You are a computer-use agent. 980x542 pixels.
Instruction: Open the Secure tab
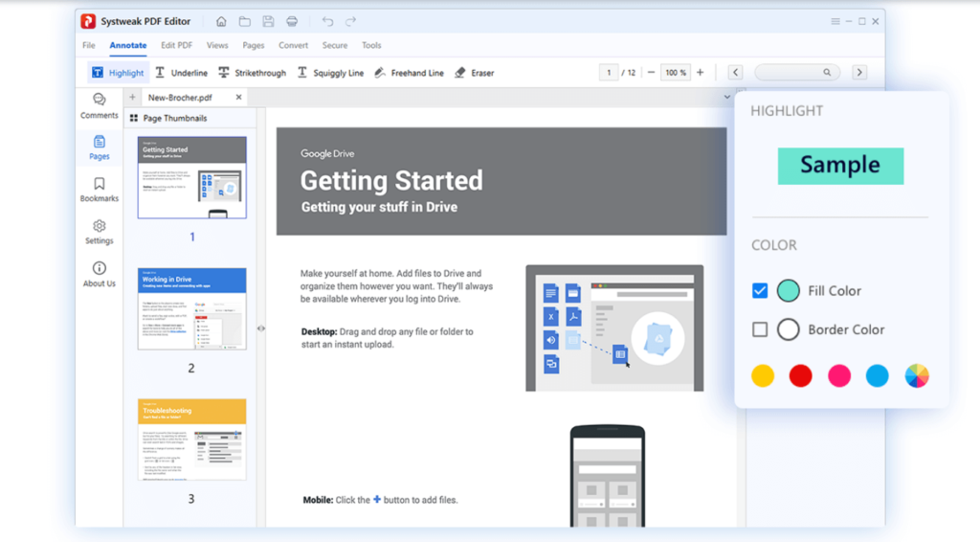tap(335, 45)
